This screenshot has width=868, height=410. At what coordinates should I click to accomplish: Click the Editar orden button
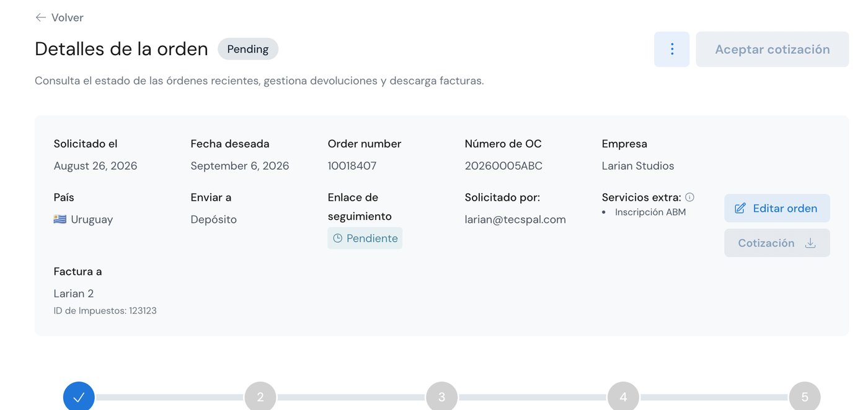tap(777, 208)
